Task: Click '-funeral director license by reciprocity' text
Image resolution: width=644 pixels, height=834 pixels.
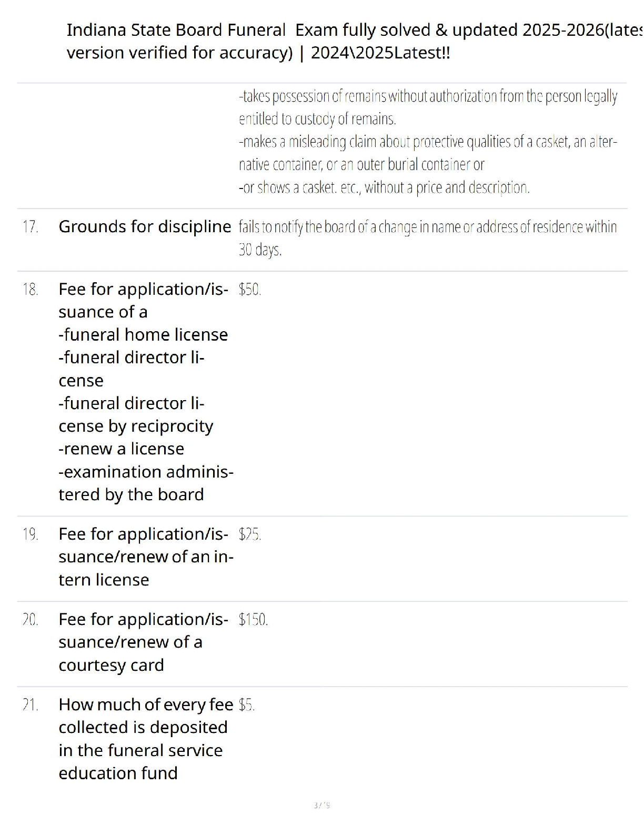Action: click(136, 415)
